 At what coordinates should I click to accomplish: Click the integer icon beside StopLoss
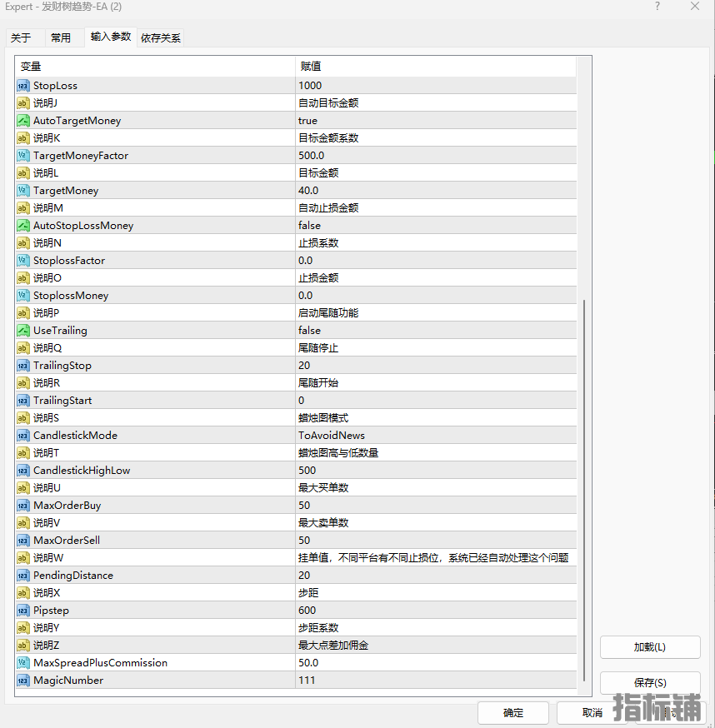(23, 86)
